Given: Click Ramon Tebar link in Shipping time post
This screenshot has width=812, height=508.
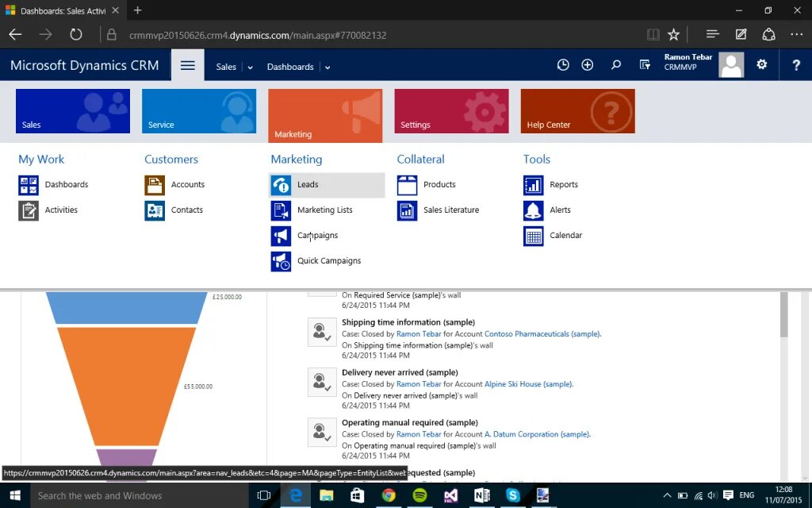Looking at the screenshot, I should point(419,334).
